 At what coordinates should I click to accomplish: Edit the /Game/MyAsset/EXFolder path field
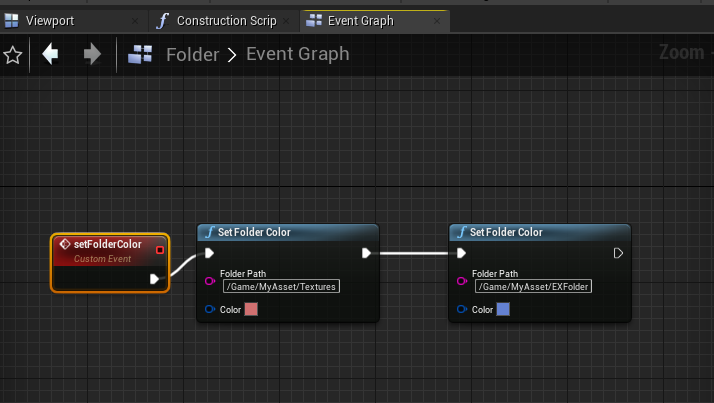[532, 287]
